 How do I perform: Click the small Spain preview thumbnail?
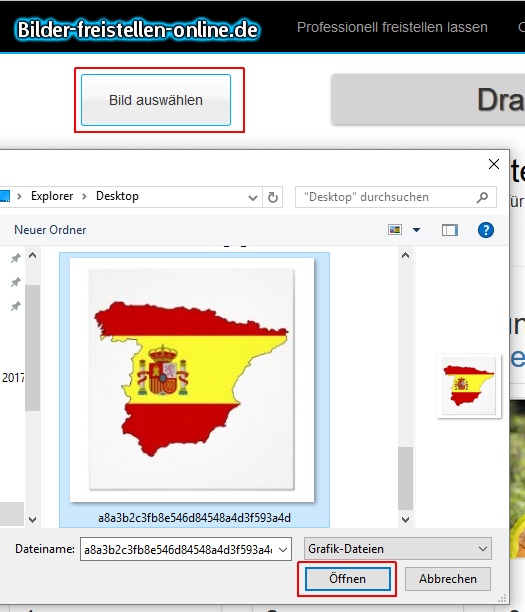(469, 386)
